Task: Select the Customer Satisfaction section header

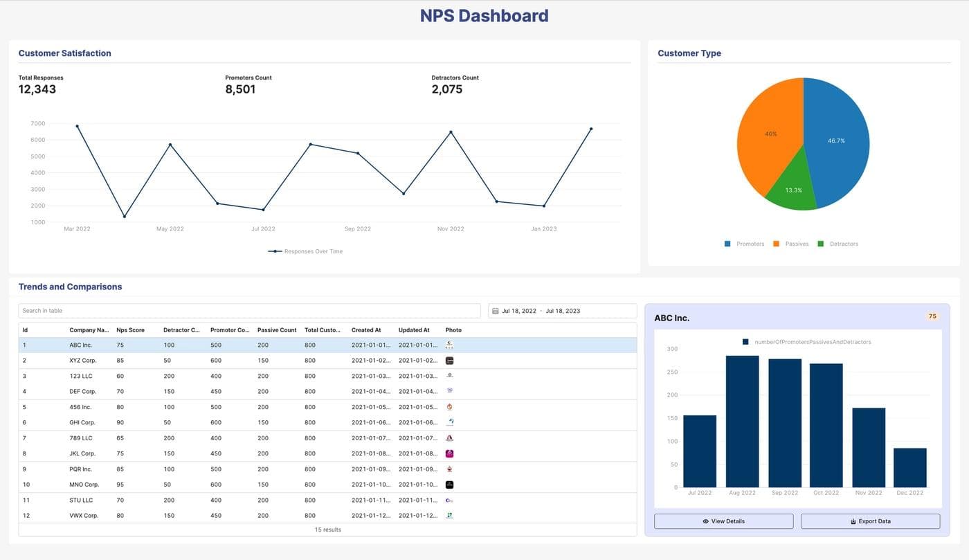Action: (63, 53)
